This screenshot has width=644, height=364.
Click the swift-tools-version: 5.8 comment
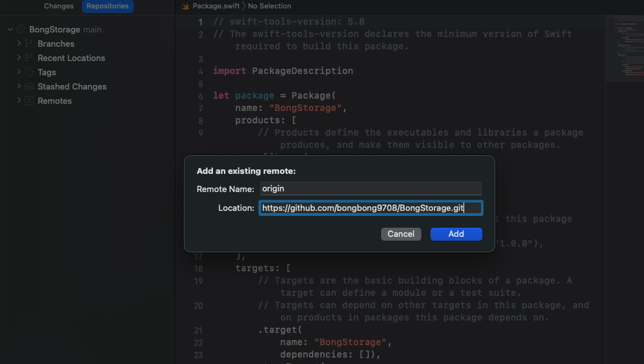click(x=289, y=22)
